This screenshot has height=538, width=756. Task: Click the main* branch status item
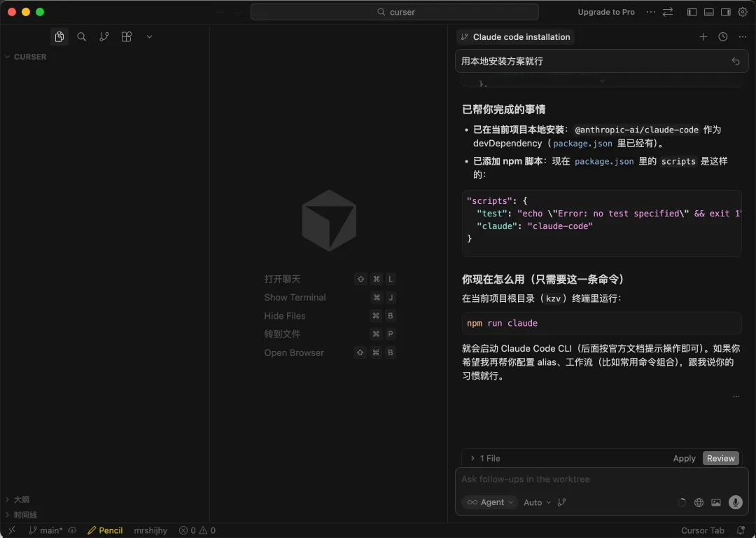point(45,530)
